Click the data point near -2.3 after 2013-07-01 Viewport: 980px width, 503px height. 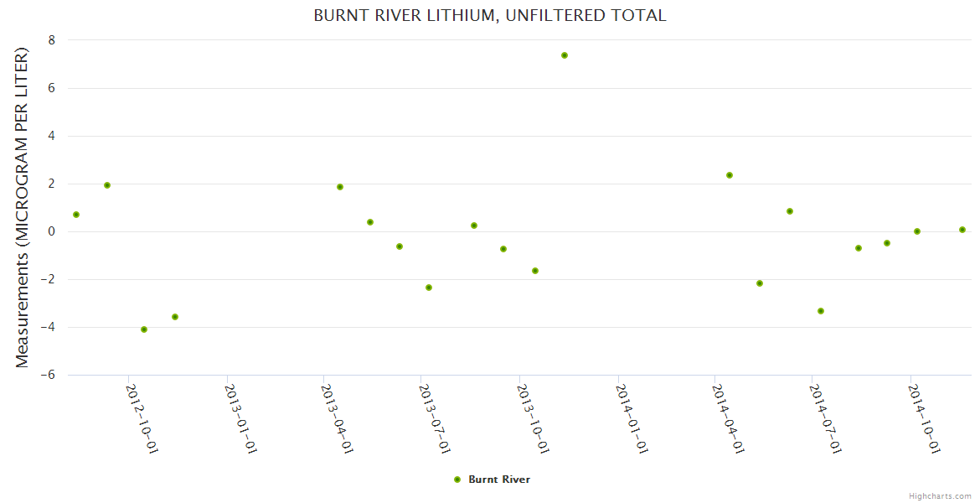tap(429, 288)
